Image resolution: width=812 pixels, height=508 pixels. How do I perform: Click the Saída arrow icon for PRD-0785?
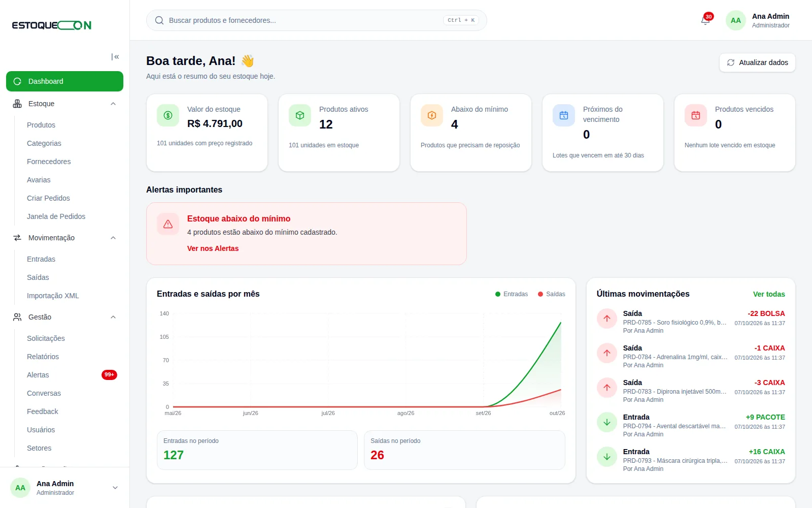(x=607, y=319)
